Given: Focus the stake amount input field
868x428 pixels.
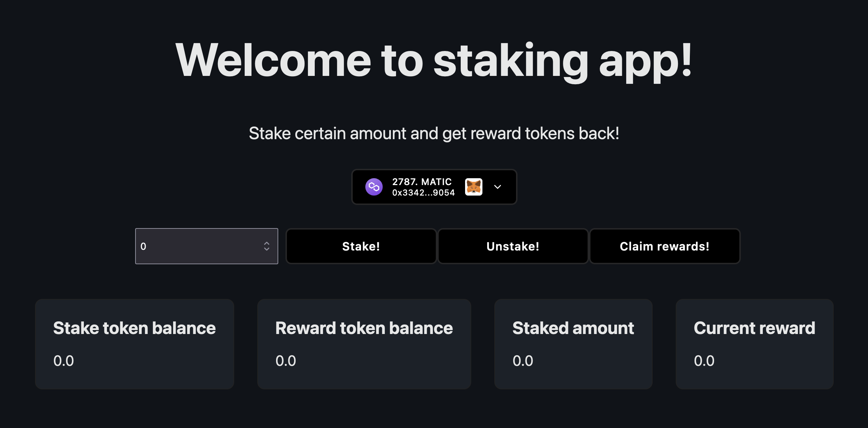Looking at the screenshot, I should 199,246.
